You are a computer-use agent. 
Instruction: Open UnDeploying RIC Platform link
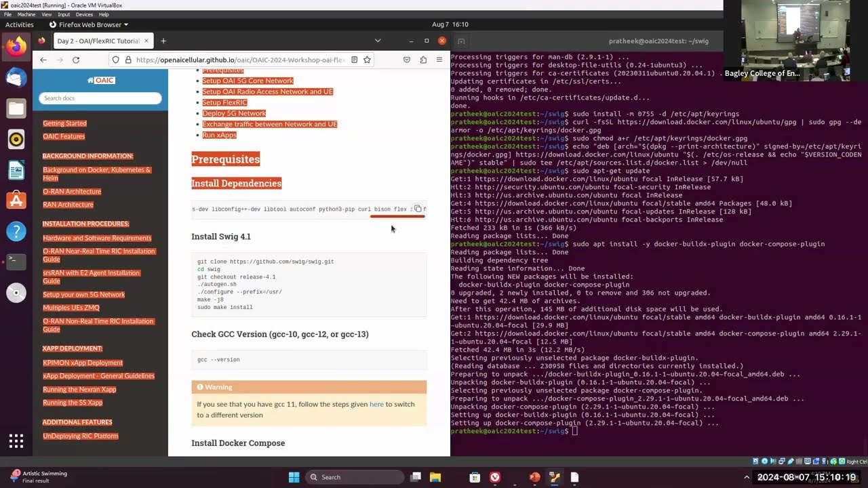81,436
